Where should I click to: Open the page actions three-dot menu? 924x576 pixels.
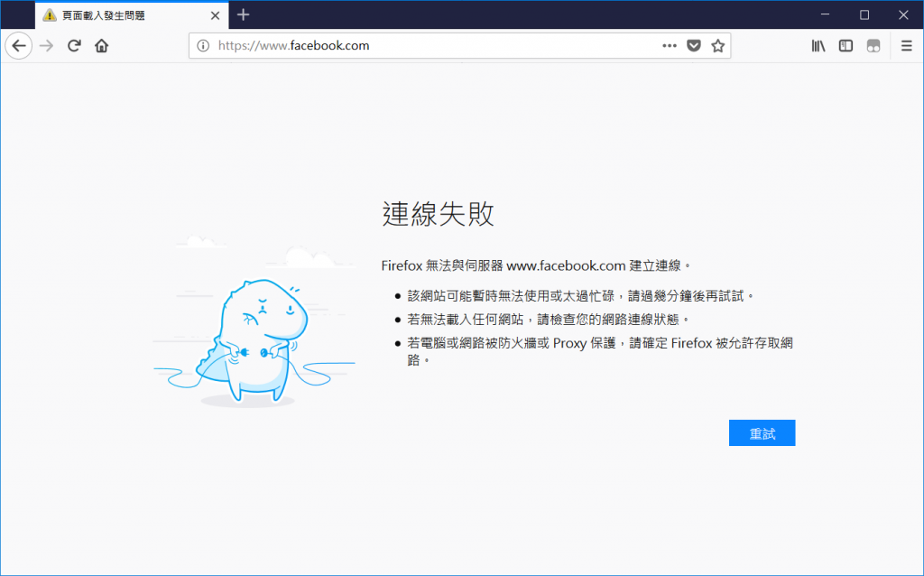(670, 45)
